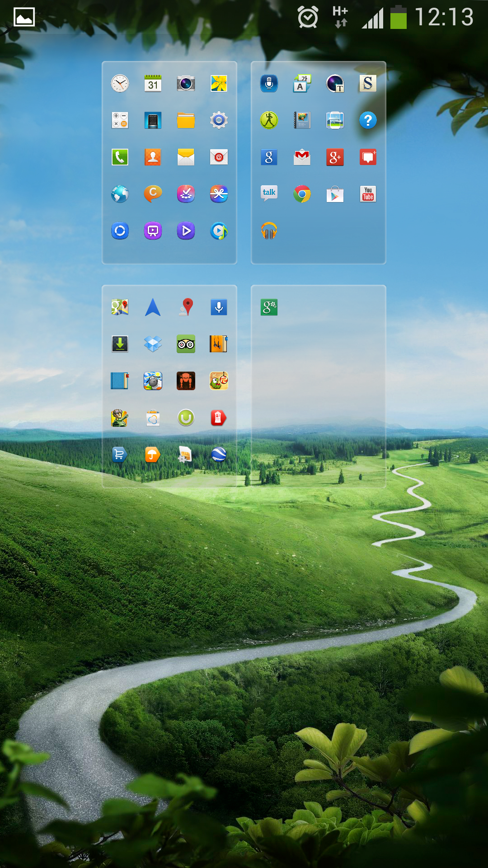Open the Gmail app
Image resolution: width=488 pixels, height=868 pixels.
click(302, 157)
